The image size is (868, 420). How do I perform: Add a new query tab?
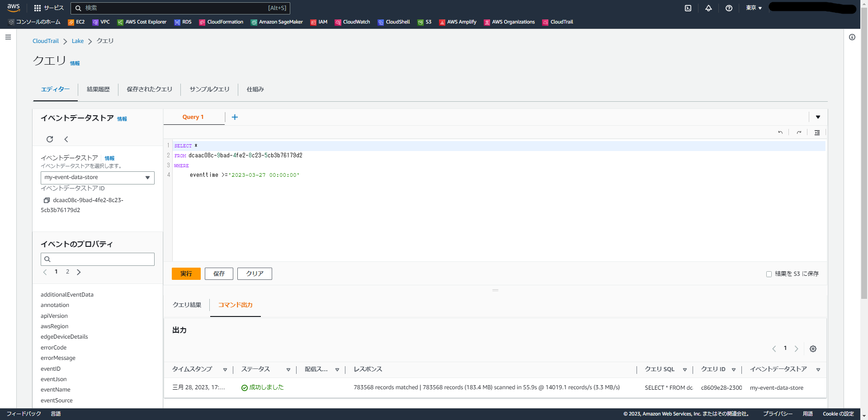pos(235,117)
